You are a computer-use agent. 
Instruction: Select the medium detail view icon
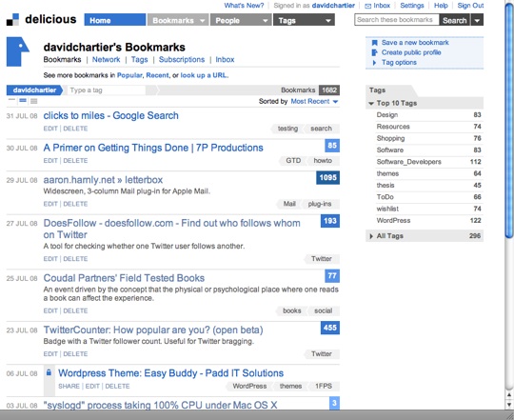pos(23,100)
